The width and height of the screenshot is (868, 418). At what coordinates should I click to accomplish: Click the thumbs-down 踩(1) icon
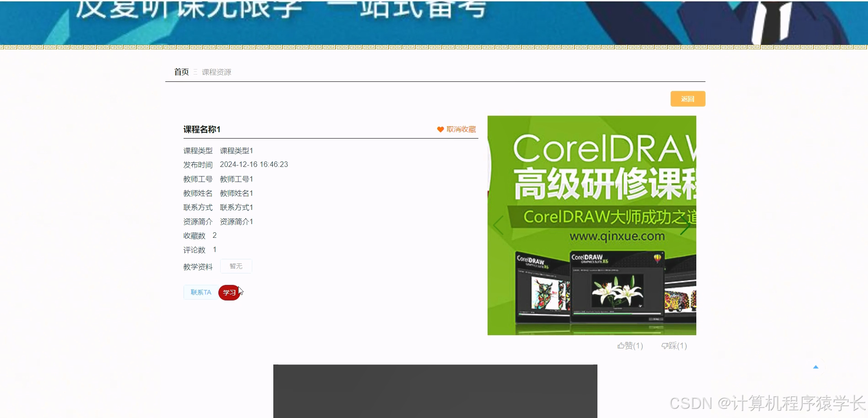pyautogui.click(x=665, y=346)
